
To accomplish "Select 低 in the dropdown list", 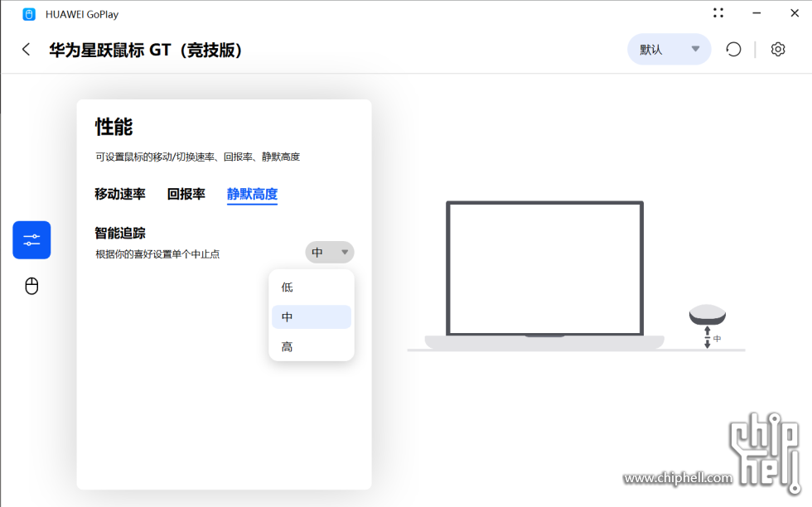I will coord(312,287).
